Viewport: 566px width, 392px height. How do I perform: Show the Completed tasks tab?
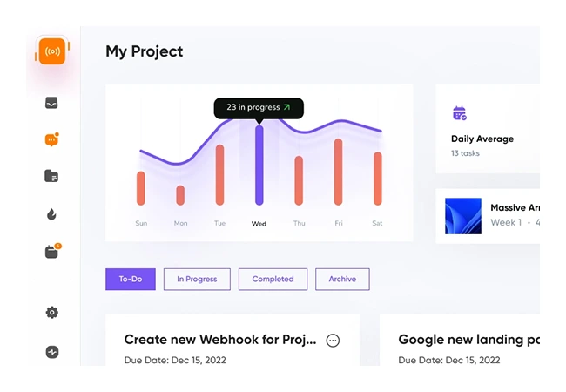(273, 279)
